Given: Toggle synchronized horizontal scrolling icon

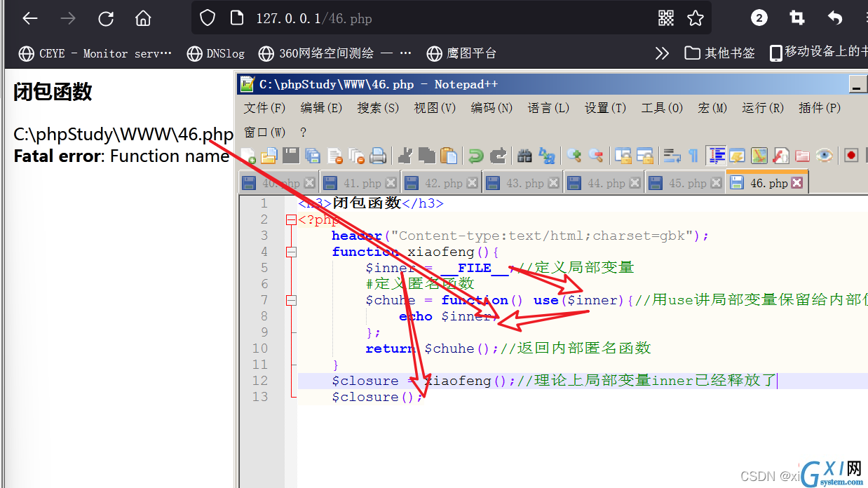Looking at the screenshot, I should pyautogui.click(x=644, y=156).
